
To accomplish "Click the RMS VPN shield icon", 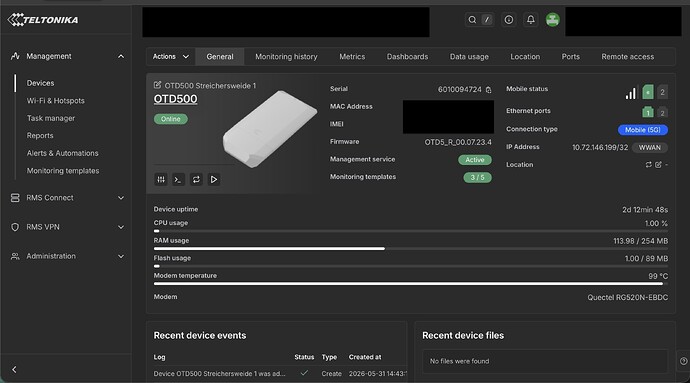I will click(x=15, y=227).
